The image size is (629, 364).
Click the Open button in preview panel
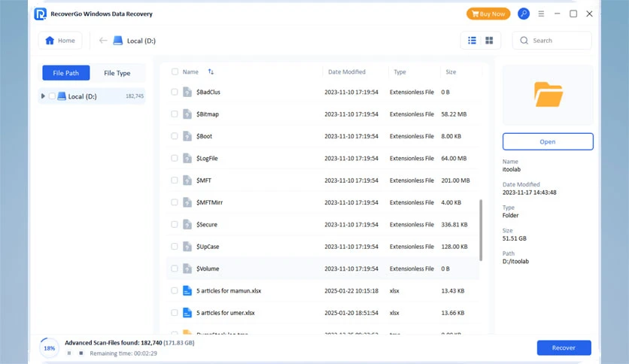(x=548, y=141)
